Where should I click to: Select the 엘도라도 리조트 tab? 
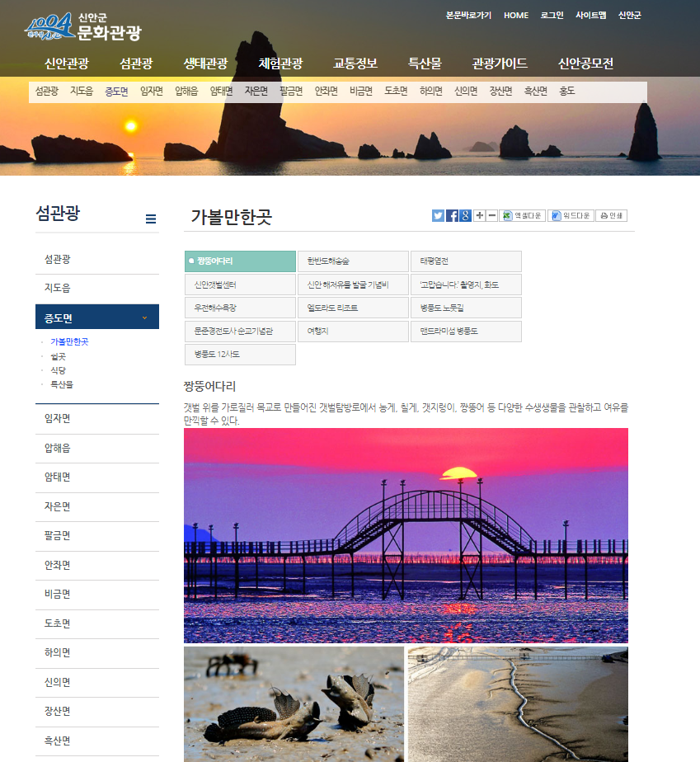coord(353,308)
